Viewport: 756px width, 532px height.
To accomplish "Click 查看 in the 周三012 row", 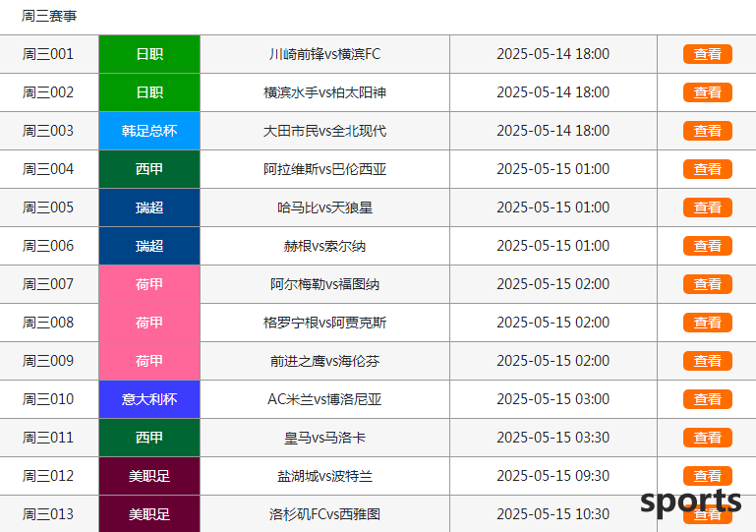I will coord(707,476).
